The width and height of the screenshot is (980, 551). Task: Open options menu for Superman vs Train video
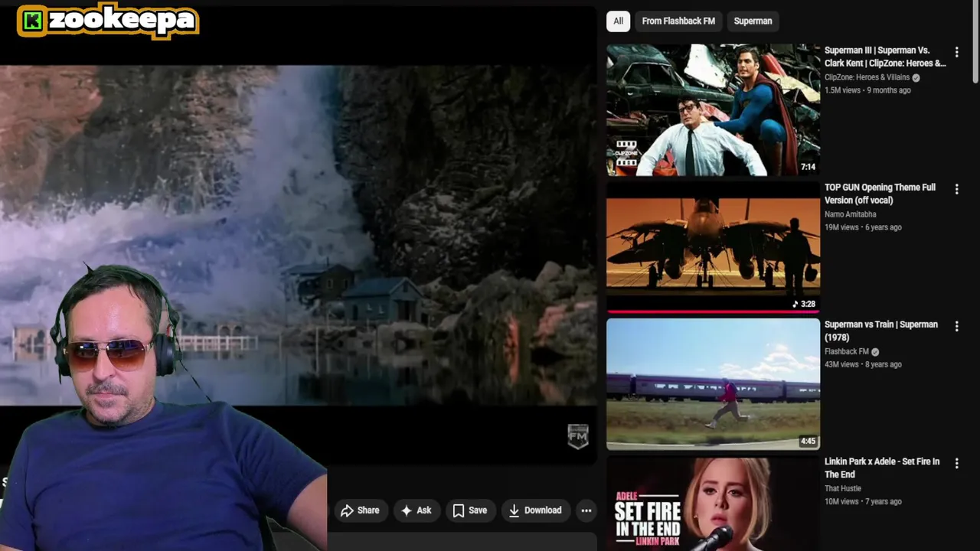tap(956, 326)
